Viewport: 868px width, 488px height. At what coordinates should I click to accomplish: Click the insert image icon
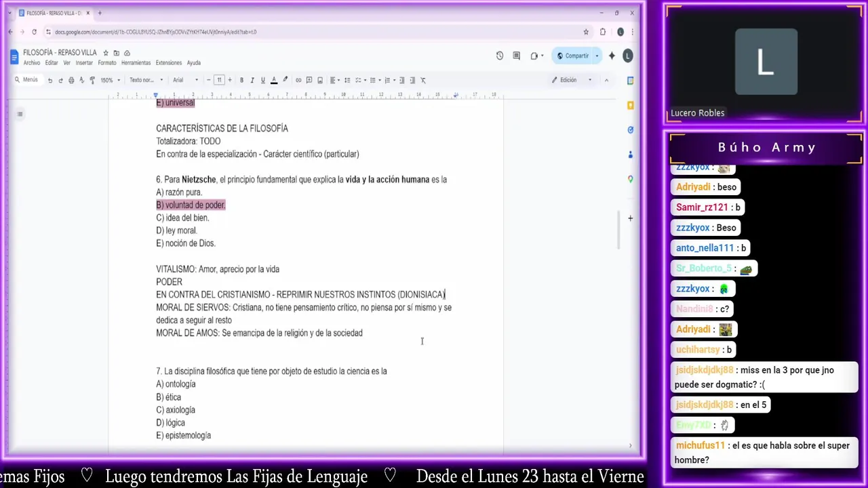320,80
